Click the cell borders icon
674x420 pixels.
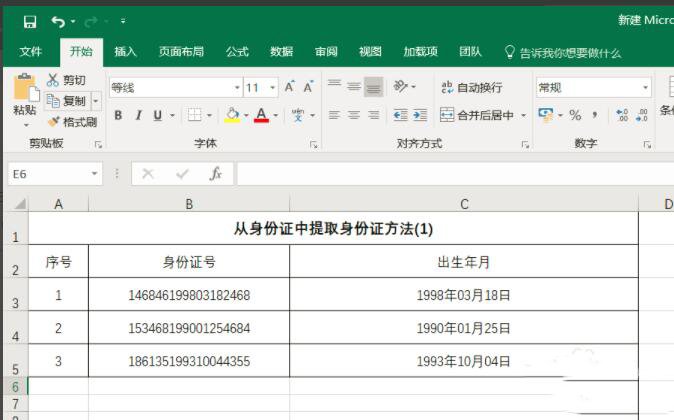195,115
